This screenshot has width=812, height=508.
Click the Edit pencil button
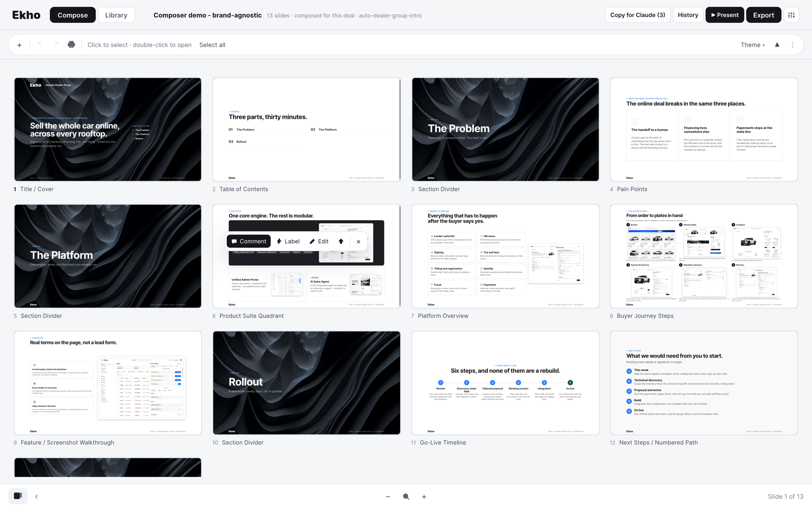pyautogui.click(x=319, y=241)
